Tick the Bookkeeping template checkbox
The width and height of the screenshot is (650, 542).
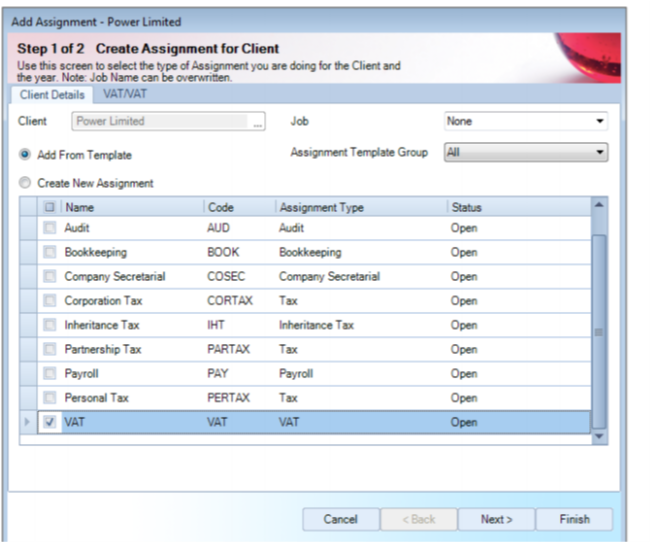click(x=50, y=252)
